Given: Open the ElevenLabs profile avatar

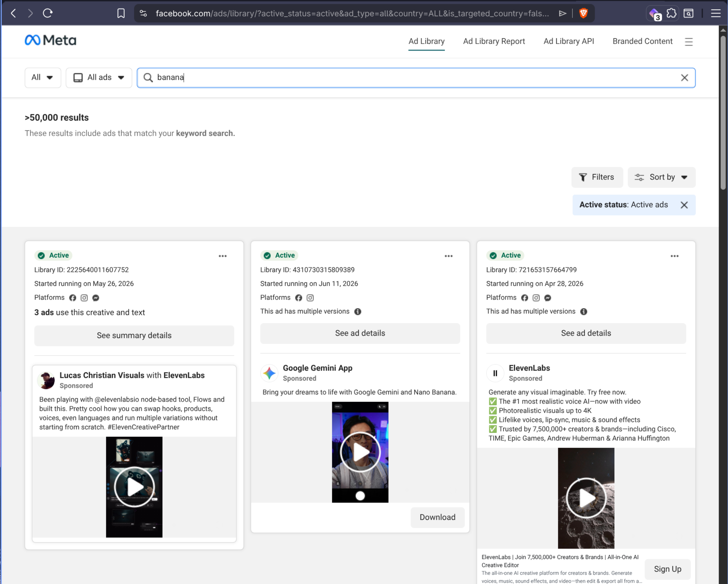Looking at the screenshot, I should tap(495, 373).
